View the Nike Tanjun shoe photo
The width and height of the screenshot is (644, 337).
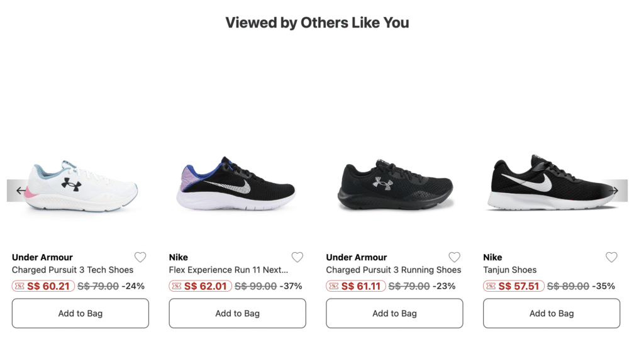coord(547,183)
